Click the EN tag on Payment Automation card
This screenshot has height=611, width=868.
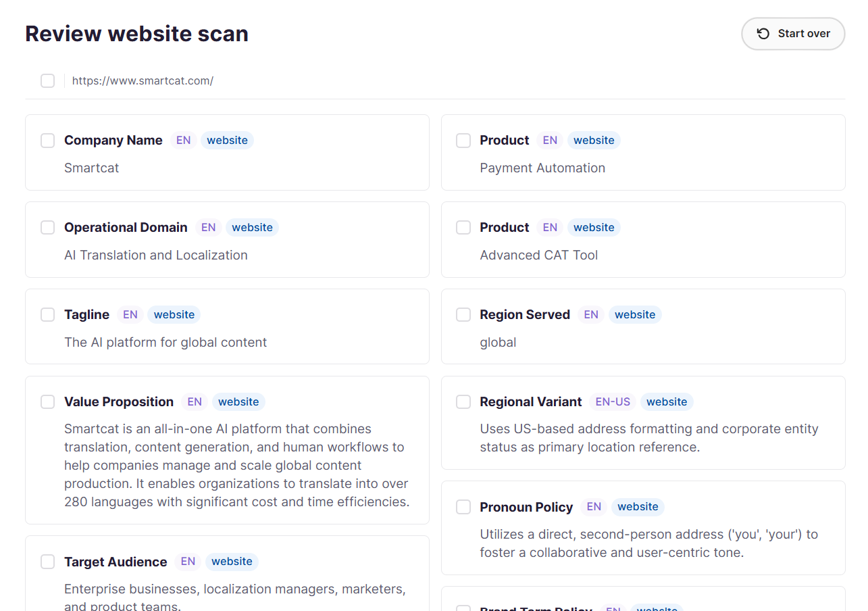[551, 141]
